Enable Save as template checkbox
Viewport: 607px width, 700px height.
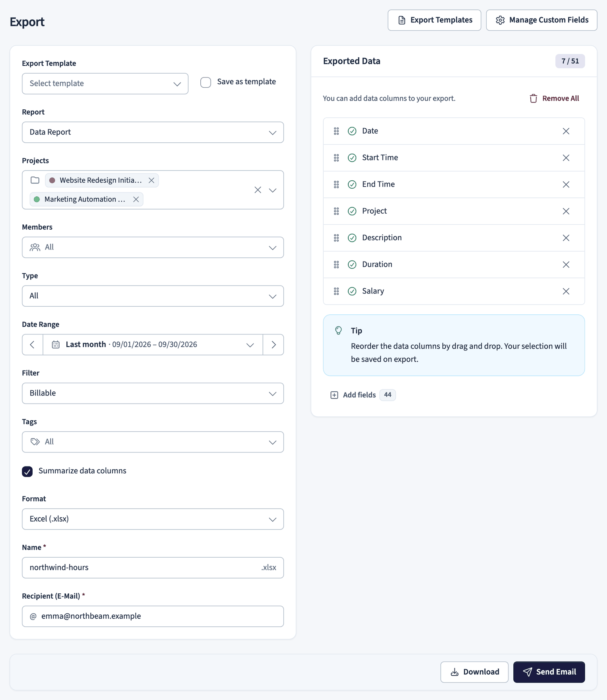(206, 82)
